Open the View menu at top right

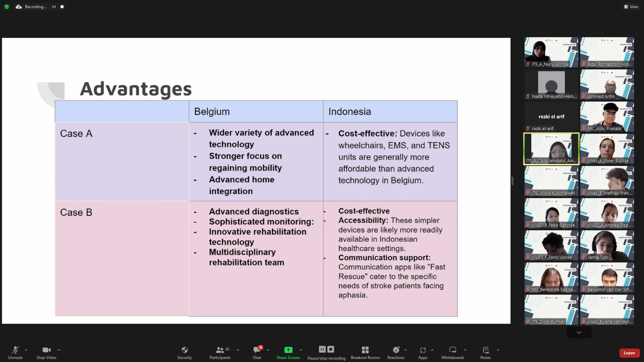[x=631, y=7]
